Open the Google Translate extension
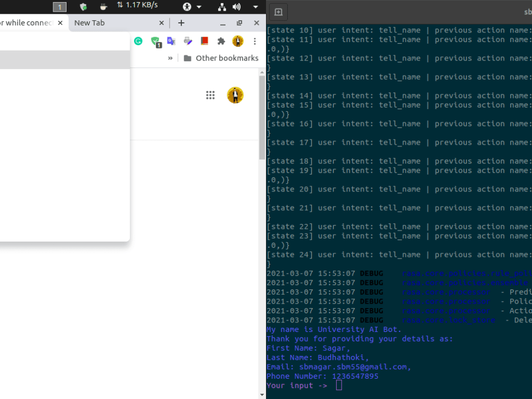Image resolution: width=532 pixels, height=399 pixels. (x=171, y=41)
